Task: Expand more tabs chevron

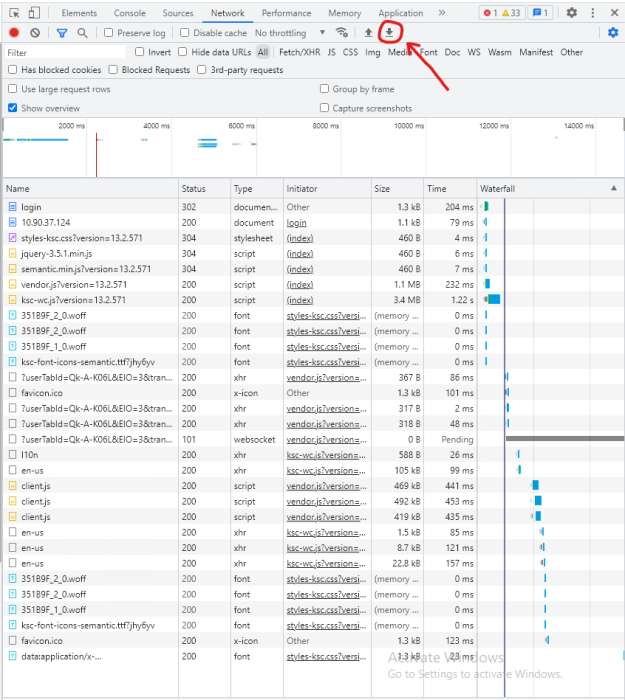Action: tap(441, 13)
